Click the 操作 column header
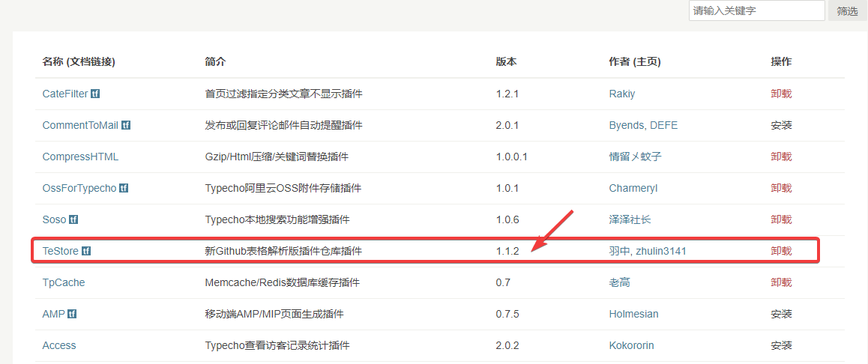Viewport: 868px width, 364px height. point(781,62)
